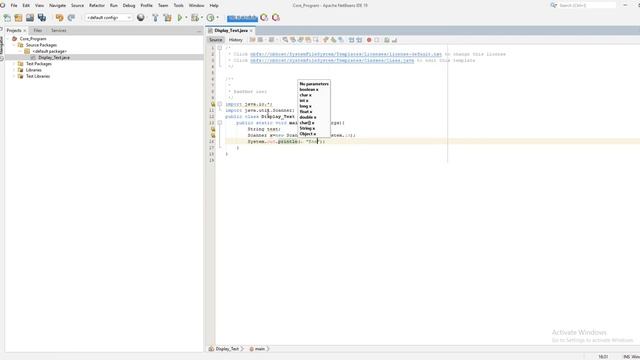Click the lightbulb hint icon on line 15
The image size is (640, 360).
click(x=213, y=135)
